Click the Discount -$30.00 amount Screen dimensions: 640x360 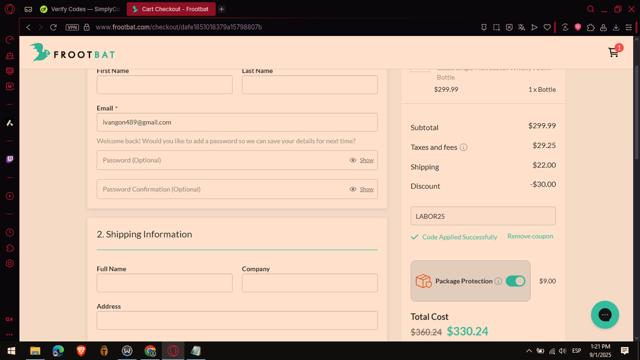point(543,184)
